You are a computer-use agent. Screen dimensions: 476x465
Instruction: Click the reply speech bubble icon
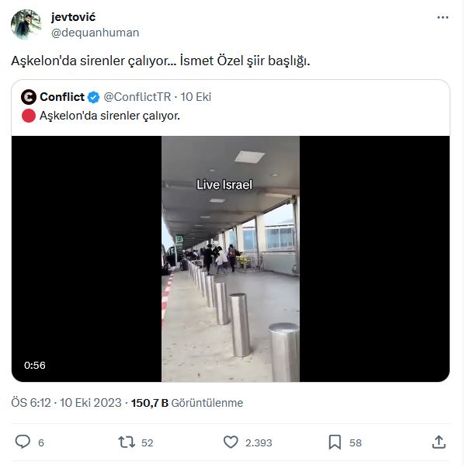pyautogui.click(x=23, y=442)
